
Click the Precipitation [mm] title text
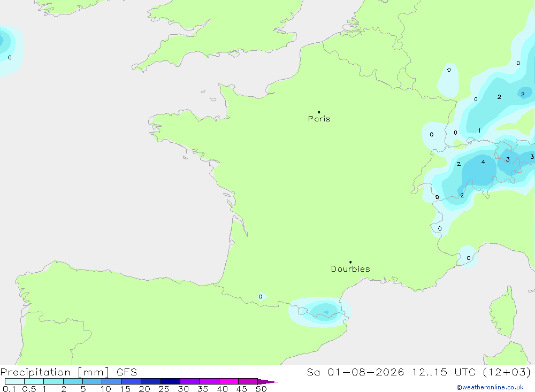[x=55, y=372]
